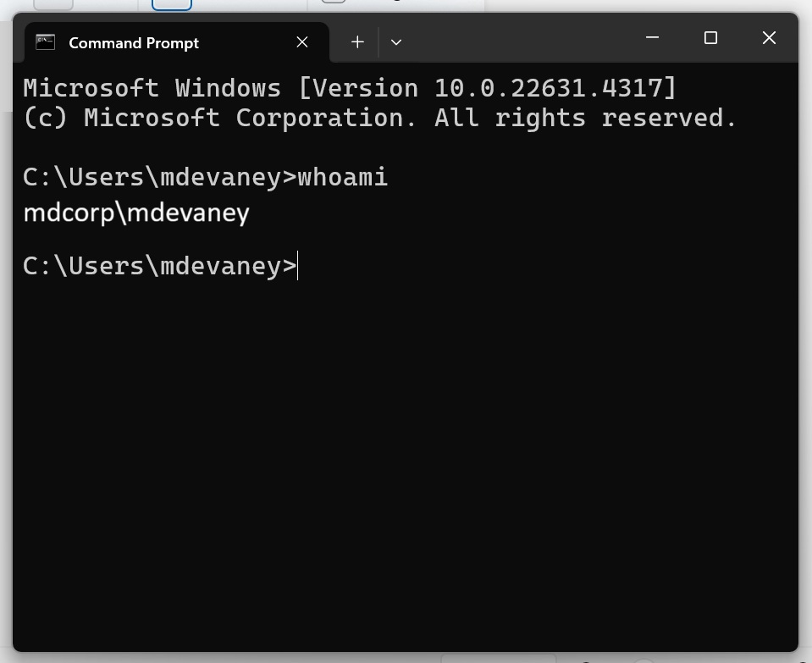Click the first 'C:\Users\mdevaney>' prompt before whoami
This screenshot has height=663, width=812.
[160, 177]
